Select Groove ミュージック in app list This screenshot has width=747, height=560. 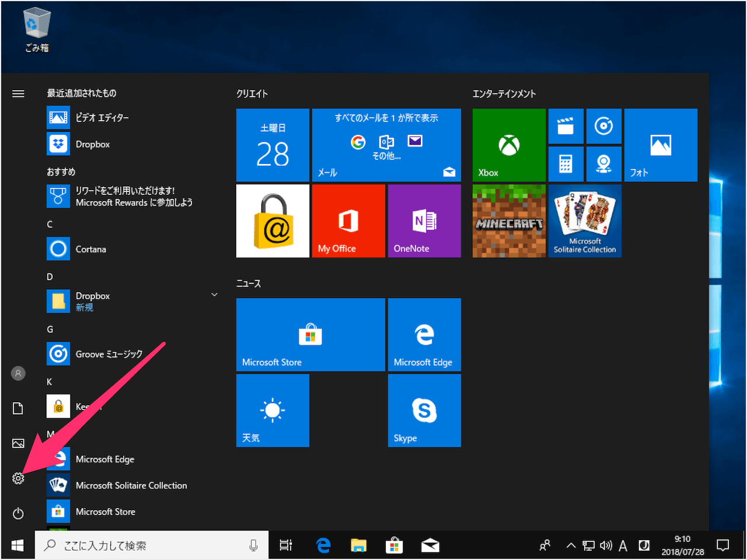(109, 354)
